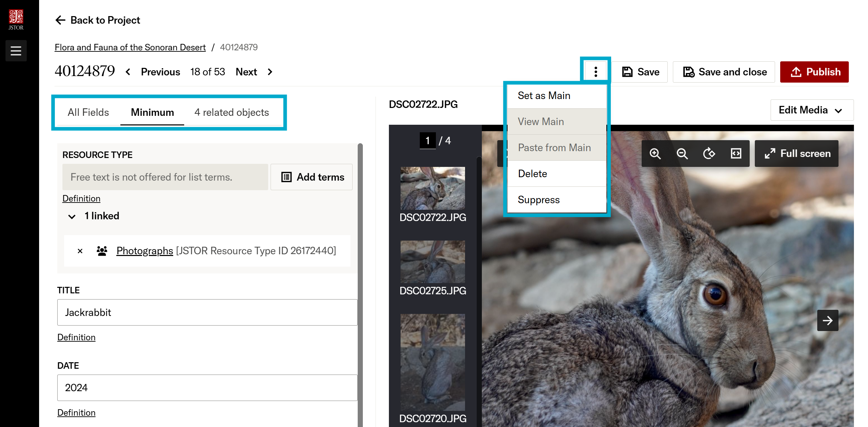Collapse the 1 linked terms section
Image resolution: width=868 pixels, height=427 pixels.
click(x=72, y=216)
